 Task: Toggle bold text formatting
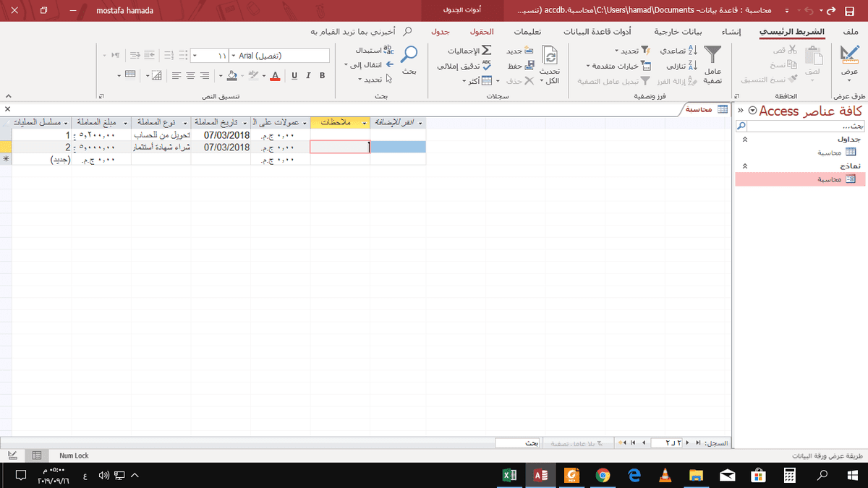322,76
